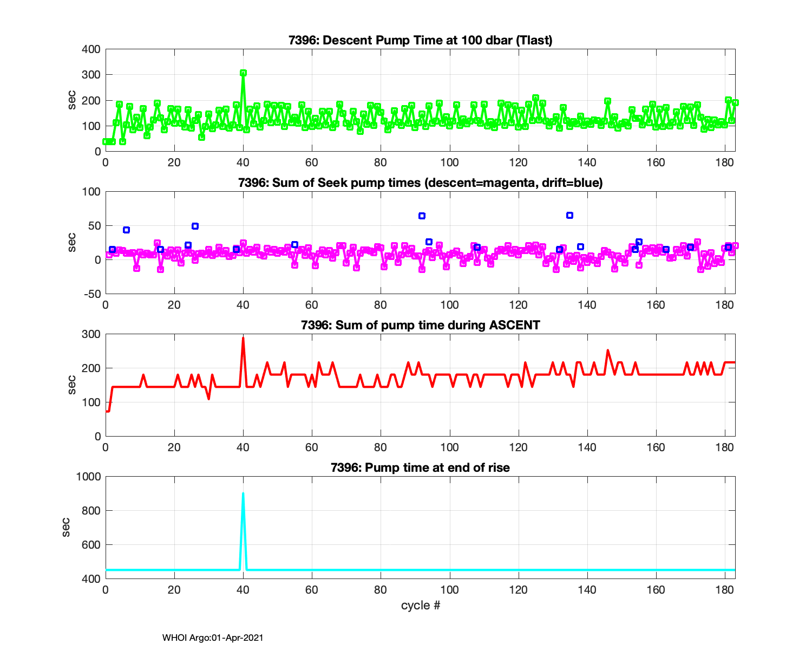Click blue drift marker near cycle 26

(x=195, y=226)
